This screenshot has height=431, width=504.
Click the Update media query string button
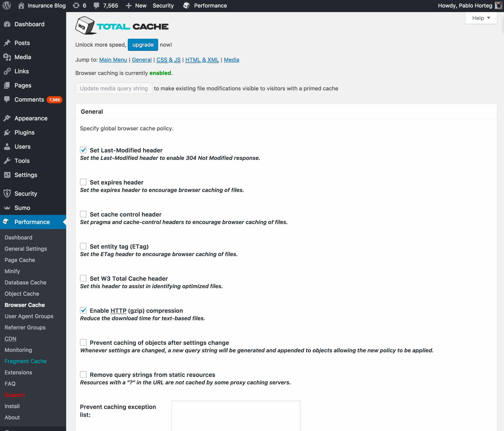[113, 88]
